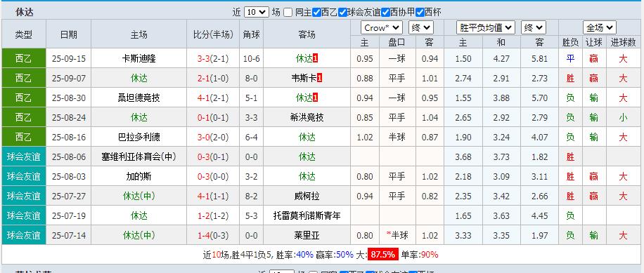Click 莱里亚 away team name
The width and height of the screenshot is (644, 273).
click(x=307, y=235)
